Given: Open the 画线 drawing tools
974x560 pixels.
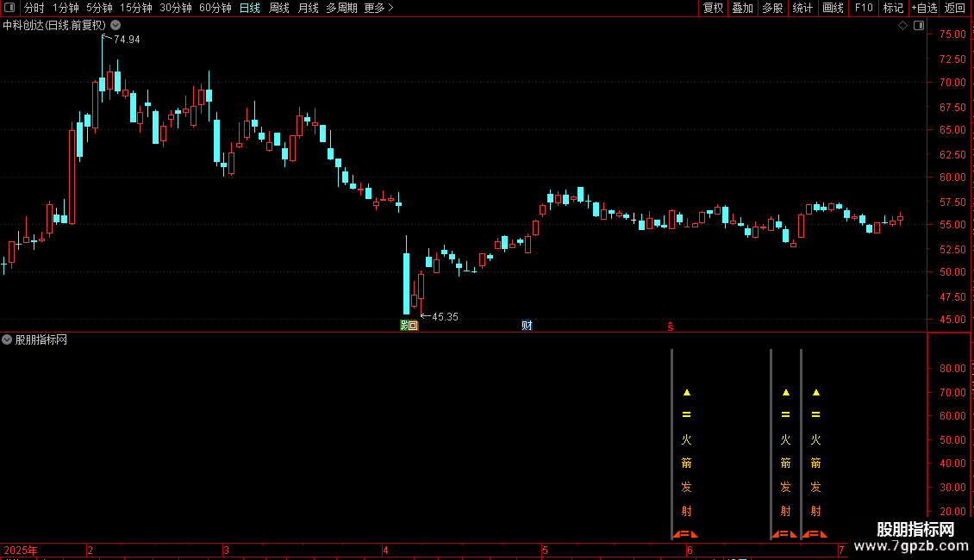Looking at the screenshot, I should click(x=833, y=8).
